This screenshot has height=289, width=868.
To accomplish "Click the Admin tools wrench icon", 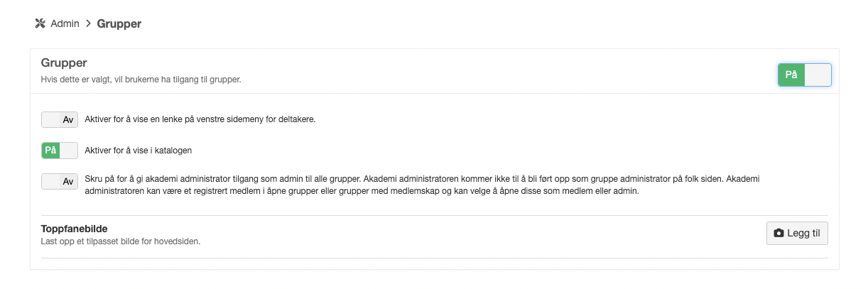I will (x=40, y=23).
